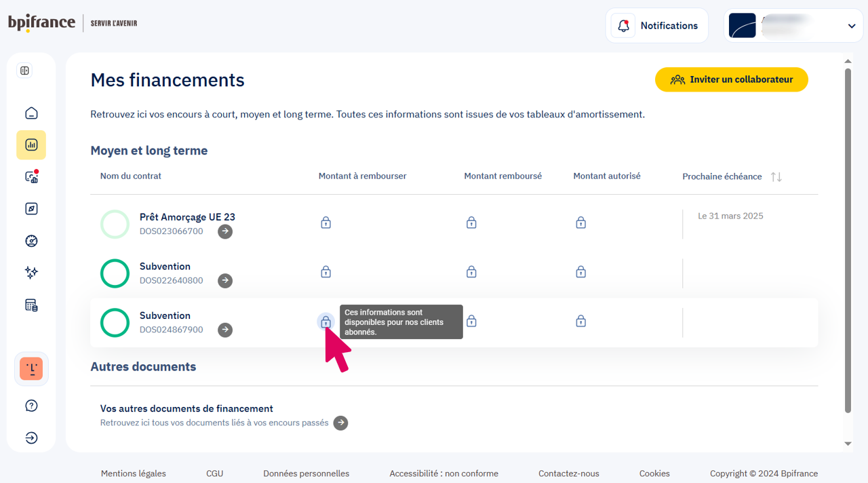The height and width of the screenshot is (483, 868).
Task: Open the Contactez-nous footer link
Action: coord(568,474)
